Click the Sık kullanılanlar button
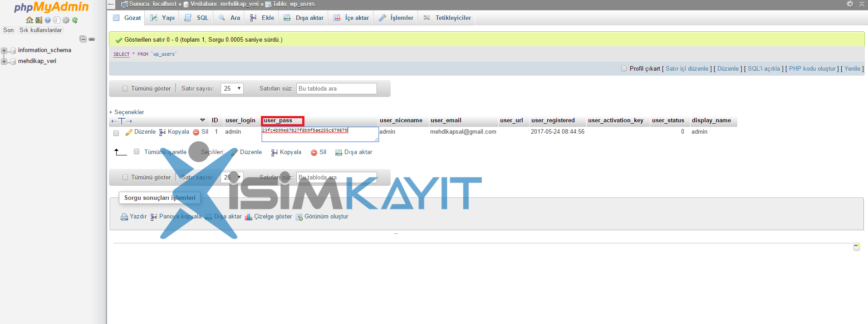The height and width of the screenshot is (324, 868). [x=40, y=30]
